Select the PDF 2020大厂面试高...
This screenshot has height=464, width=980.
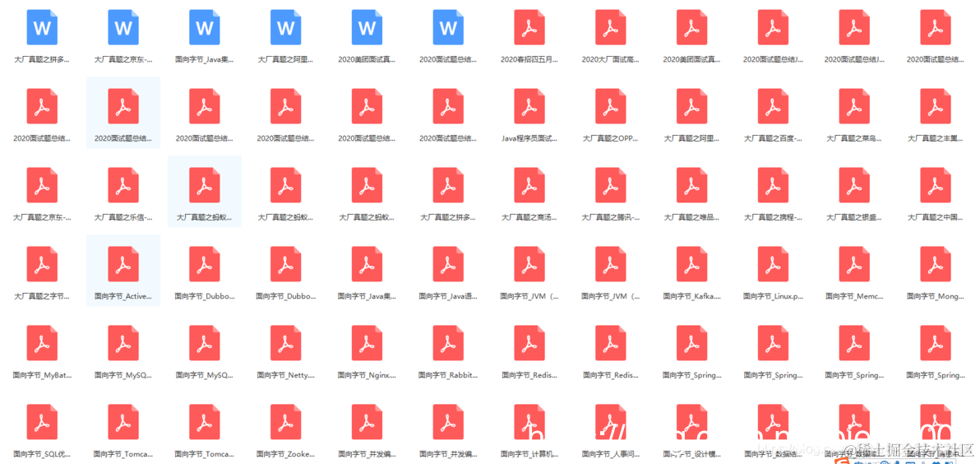[611, 27]
